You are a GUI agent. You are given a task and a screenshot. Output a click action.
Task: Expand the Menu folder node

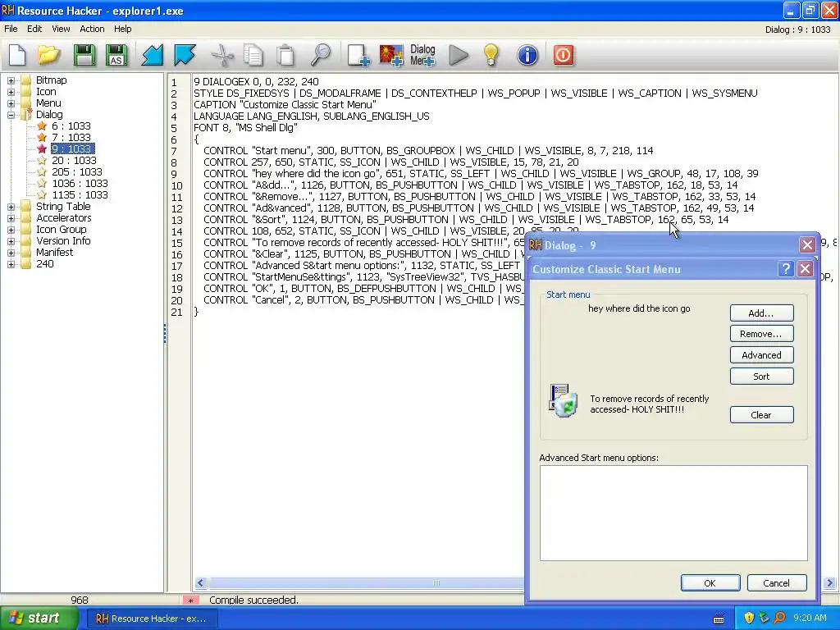point(11,103)
